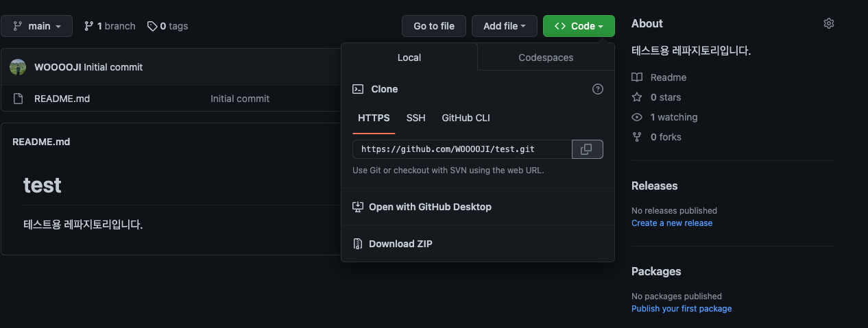This screenshot has width=868, height=328.
Task: Click the About description text
Action: (691, 51)
